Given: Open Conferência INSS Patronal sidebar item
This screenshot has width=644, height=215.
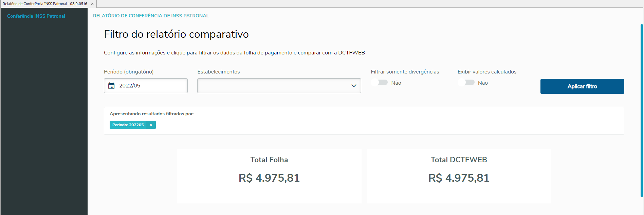Looking at the screenshot, I should click(36, 16).
